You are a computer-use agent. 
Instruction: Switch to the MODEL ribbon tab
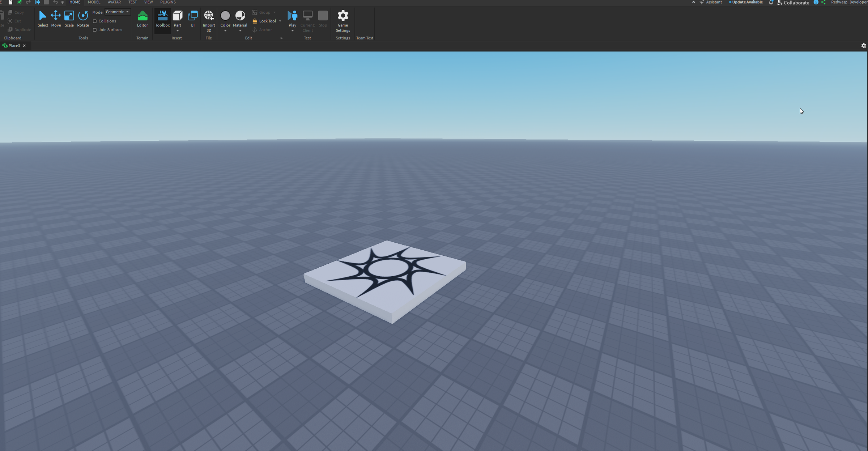pyautogui.click(x=94, y=2)
